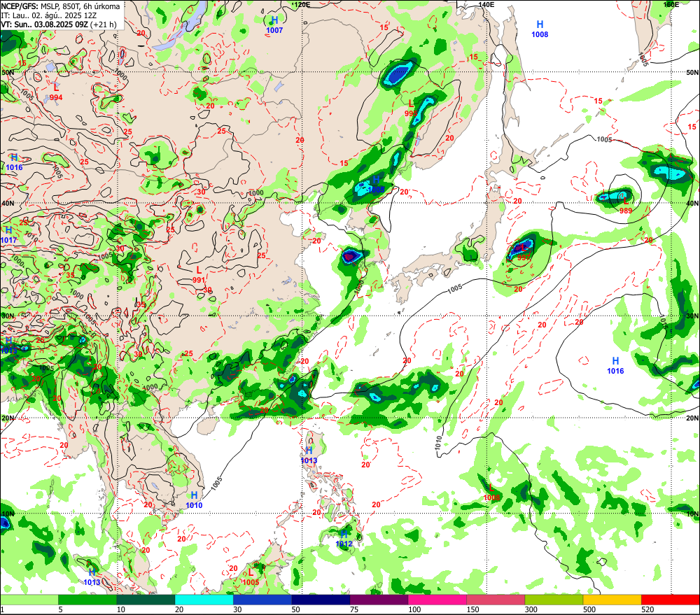Pick the navy 50–75 legend swatch
Image resolution: width=700 pixels, height=615 pixels.
tap(321, 600)
